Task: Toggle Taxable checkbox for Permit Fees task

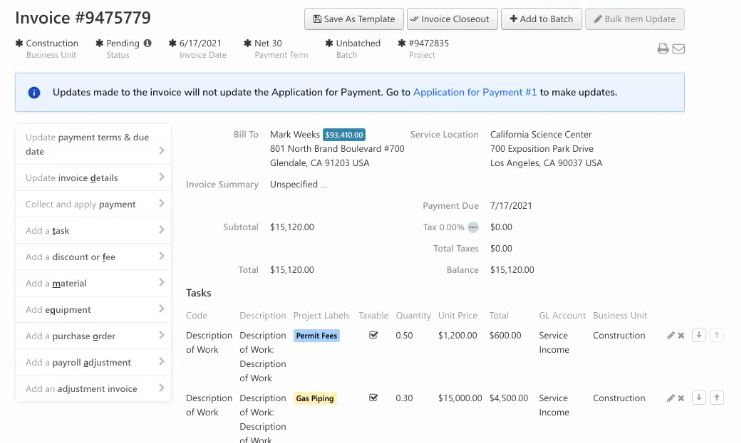Action: 373,335
